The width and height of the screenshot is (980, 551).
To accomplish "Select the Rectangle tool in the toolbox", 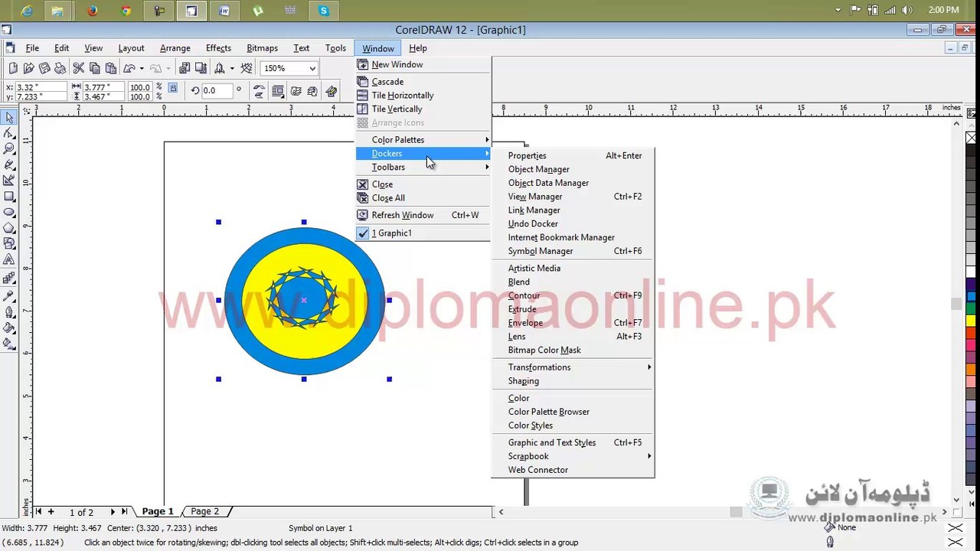I will click(9, 197).
